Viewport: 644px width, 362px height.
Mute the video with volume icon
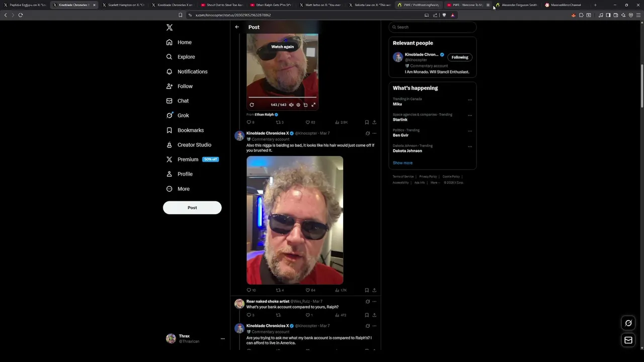(x=291, y=105)
